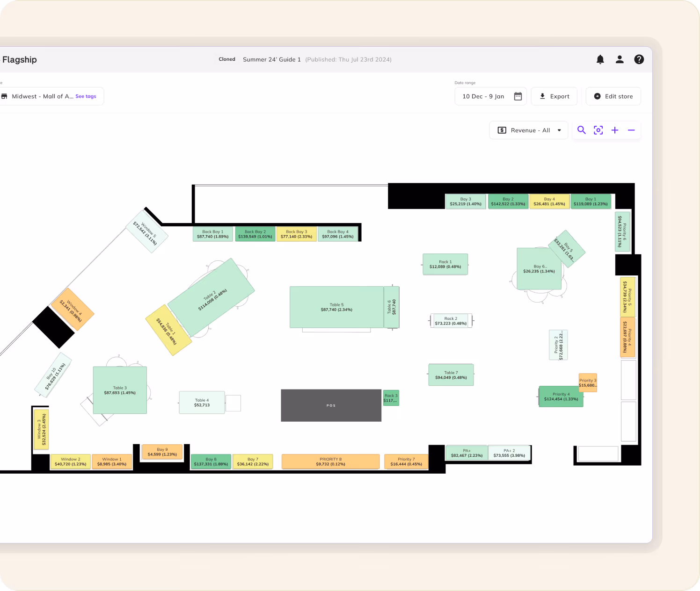700x591 pixels.
Task: Select the PA+ 2 fixture $73,555
Action: (509, 453)
